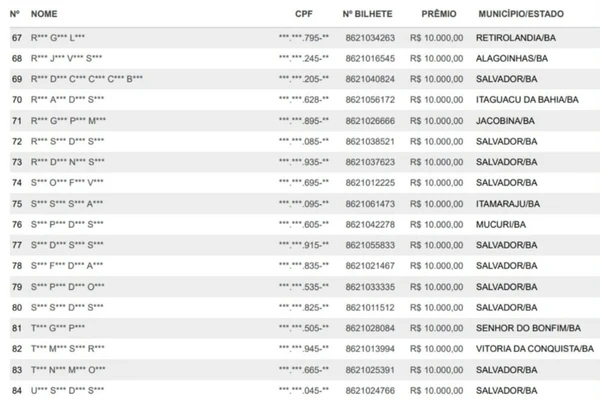Select row 68 with ALAGOINHAS/BA
The image size is (600, 400).
click(x=305, y=59)
